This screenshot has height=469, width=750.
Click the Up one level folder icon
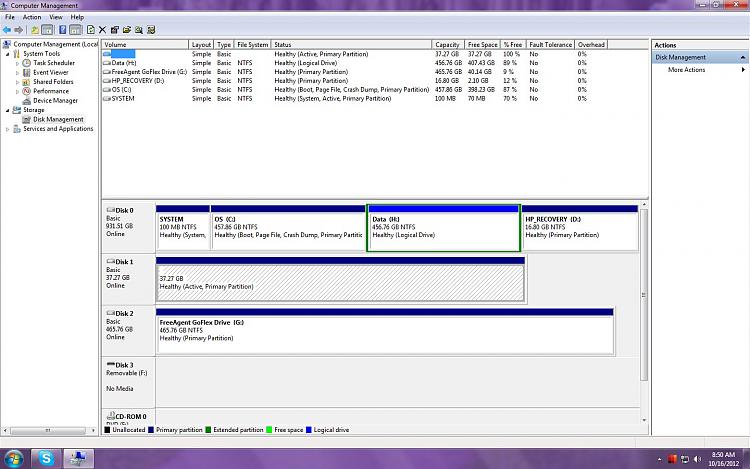point(35,30)
